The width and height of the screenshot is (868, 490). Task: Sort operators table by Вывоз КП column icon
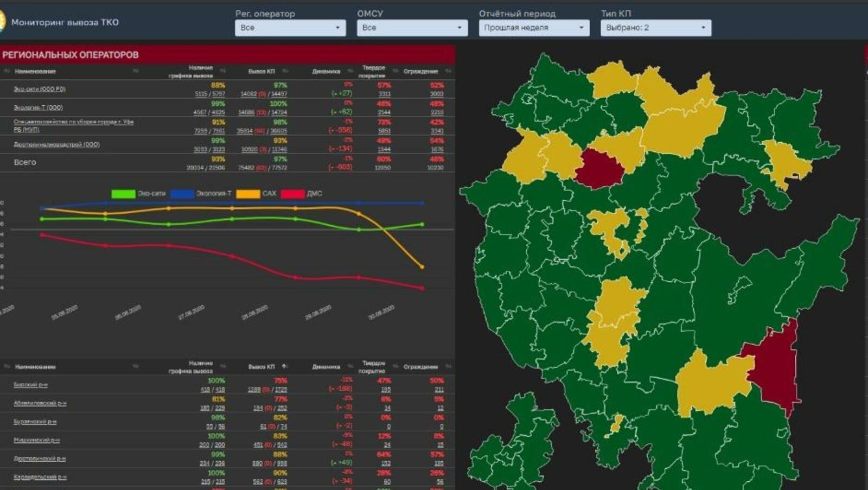tap(285, 71)
